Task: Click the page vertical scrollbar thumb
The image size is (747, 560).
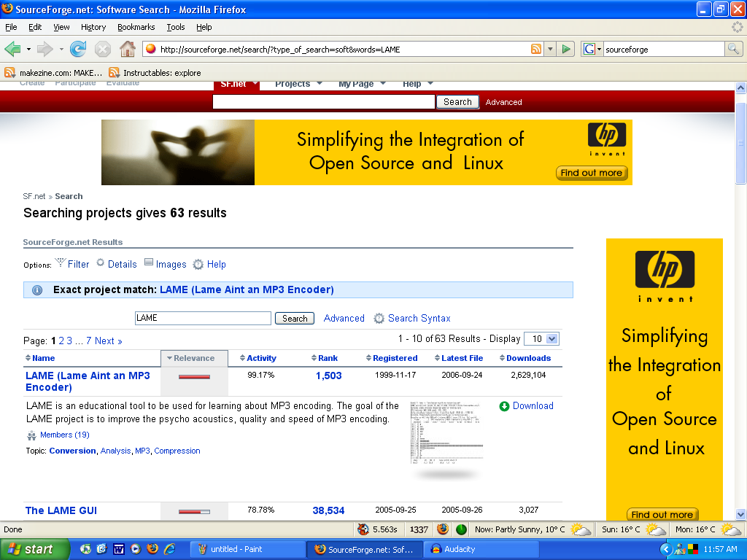Action: coord(740,143)
